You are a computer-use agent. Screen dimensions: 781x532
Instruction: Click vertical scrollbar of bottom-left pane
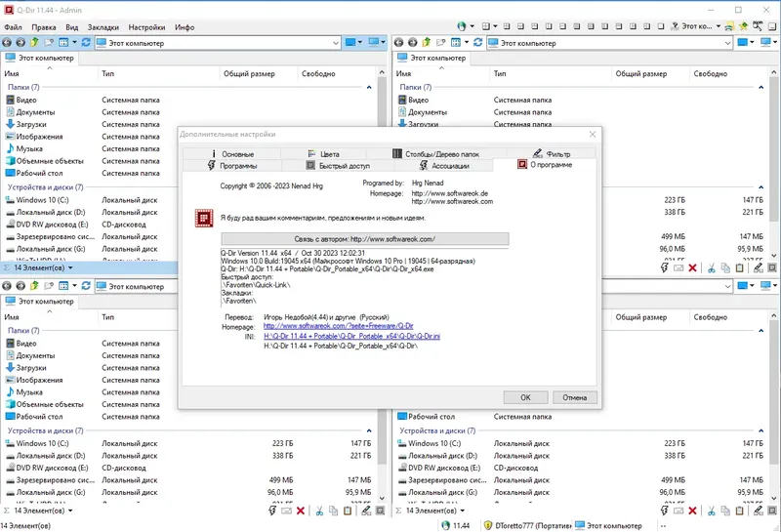point(382,407)
